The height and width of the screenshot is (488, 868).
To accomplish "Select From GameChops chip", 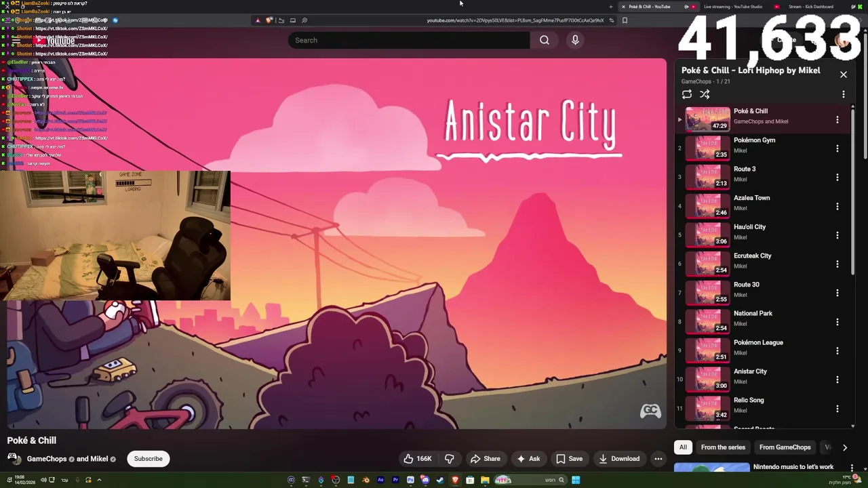I will (785, 447).
